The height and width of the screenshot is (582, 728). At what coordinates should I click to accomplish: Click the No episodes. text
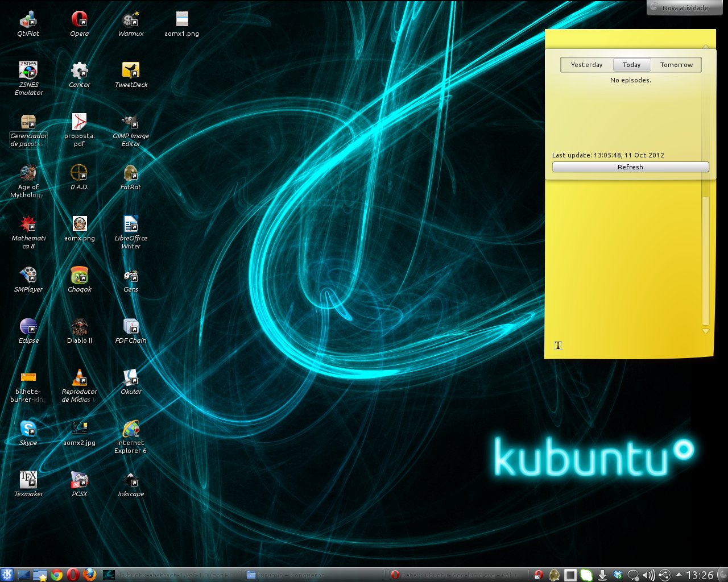[x=630, y=80]
